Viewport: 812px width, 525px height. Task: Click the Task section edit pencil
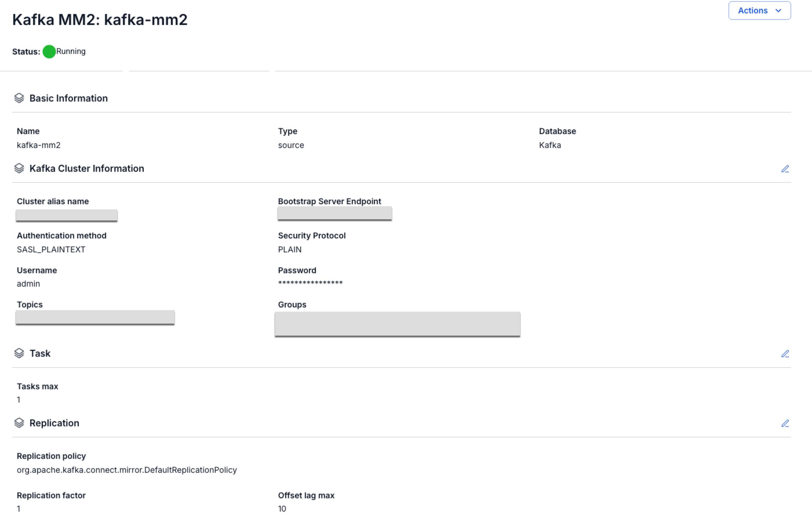pos(785,354)
